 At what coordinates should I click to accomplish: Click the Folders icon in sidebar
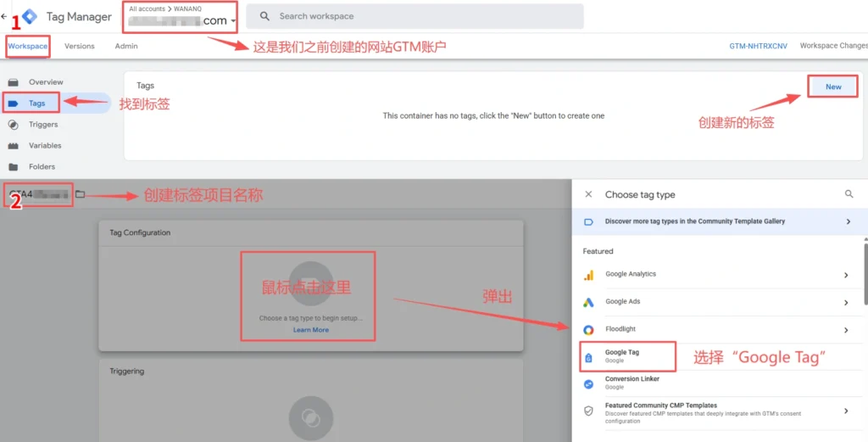[x=14, y=167]
